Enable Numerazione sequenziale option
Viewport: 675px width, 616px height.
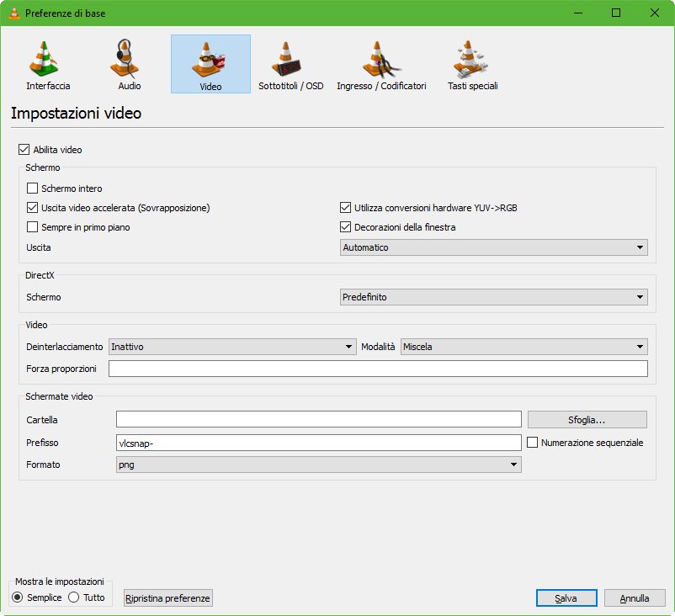[x=533, y=443]
